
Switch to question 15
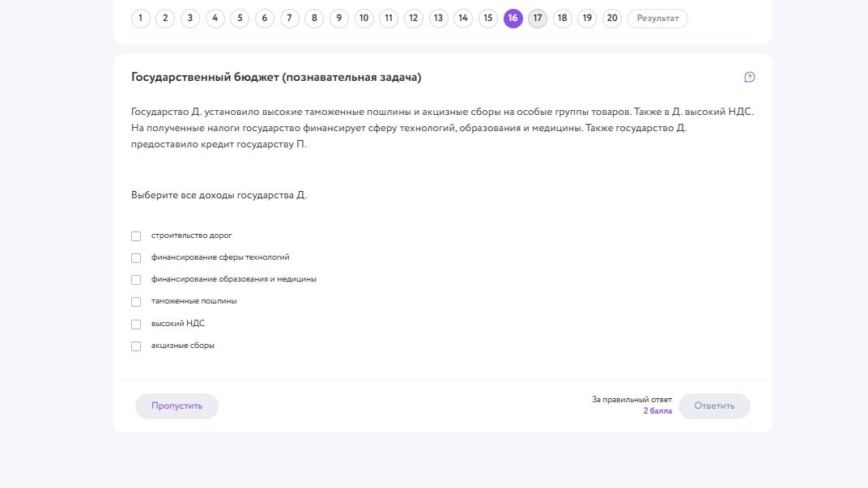487,19
